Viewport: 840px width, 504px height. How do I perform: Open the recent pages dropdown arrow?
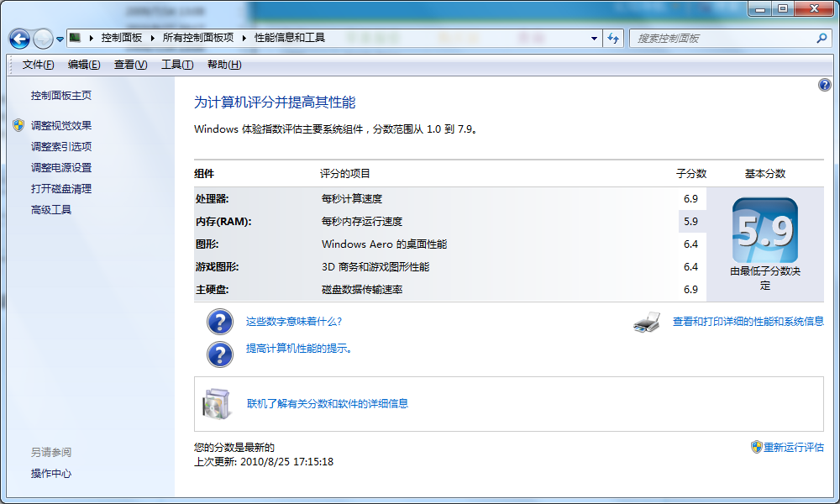60,39
